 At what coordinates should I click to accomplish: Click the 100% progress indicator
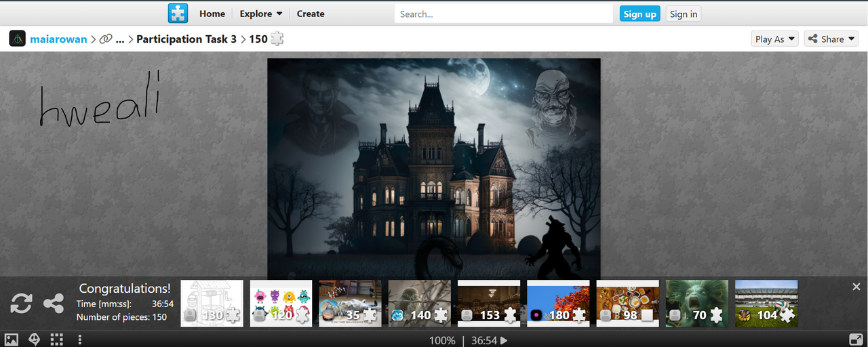[442, 340]
